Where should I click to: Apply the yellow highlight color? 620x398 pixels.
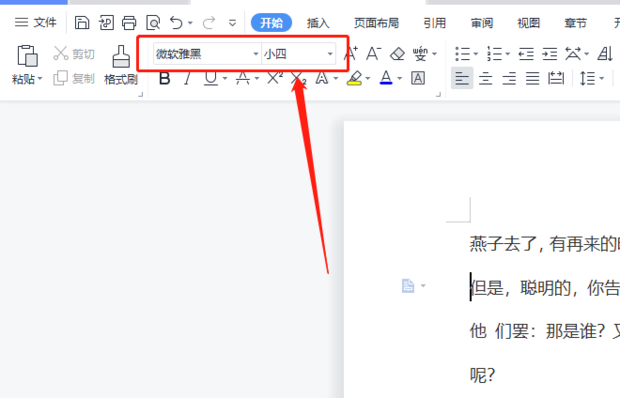(354, 78)
